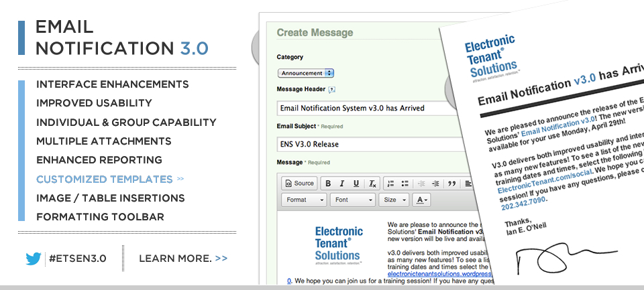Viewport: 644px width, 290px height.
Task: Click the increase indent icon
Action: 436,184
